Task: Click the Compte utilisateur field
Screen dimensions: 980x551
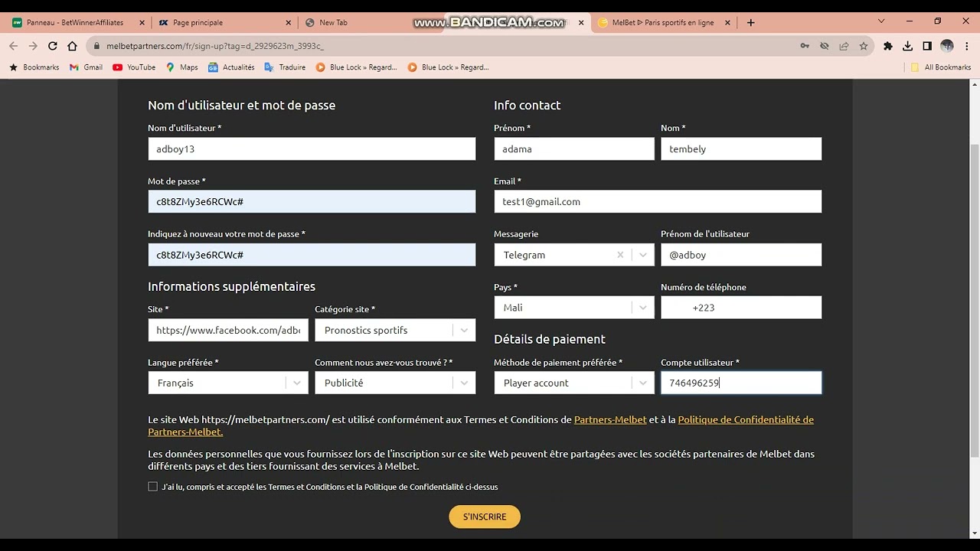Action: [741, 383]
